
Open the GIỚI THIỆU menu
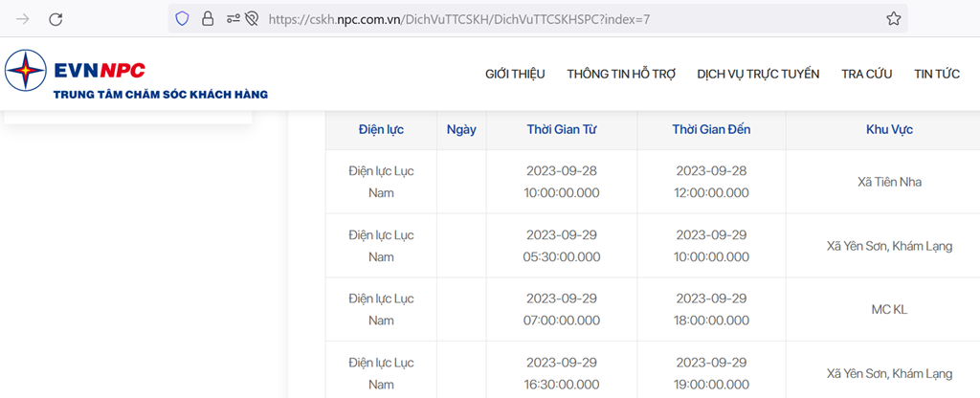[515, 74]
